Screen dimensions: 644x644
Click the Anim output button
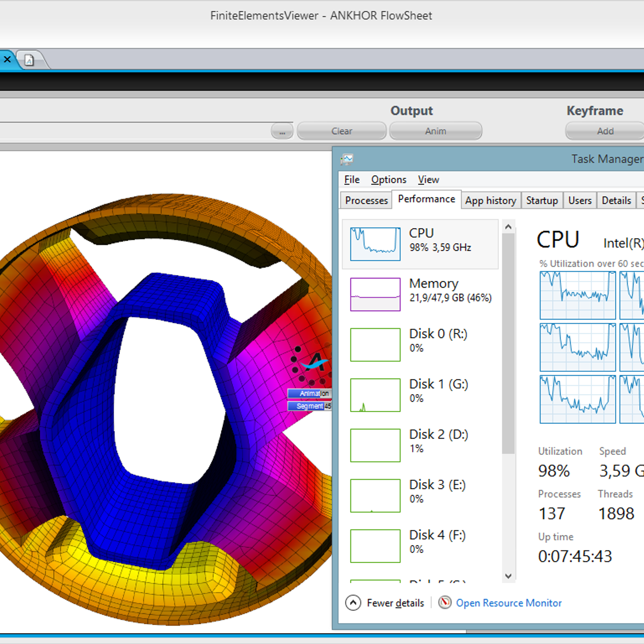click(x=436, y=131)
